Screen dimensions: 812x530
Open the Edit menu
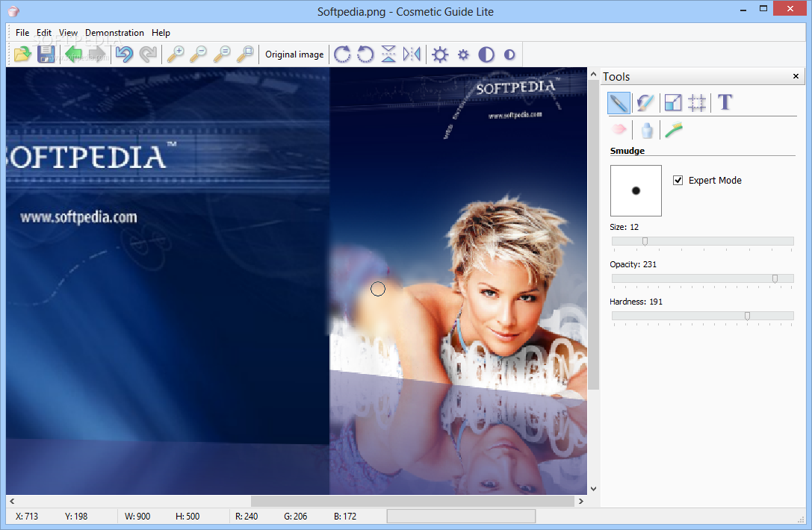click(44, 33)
